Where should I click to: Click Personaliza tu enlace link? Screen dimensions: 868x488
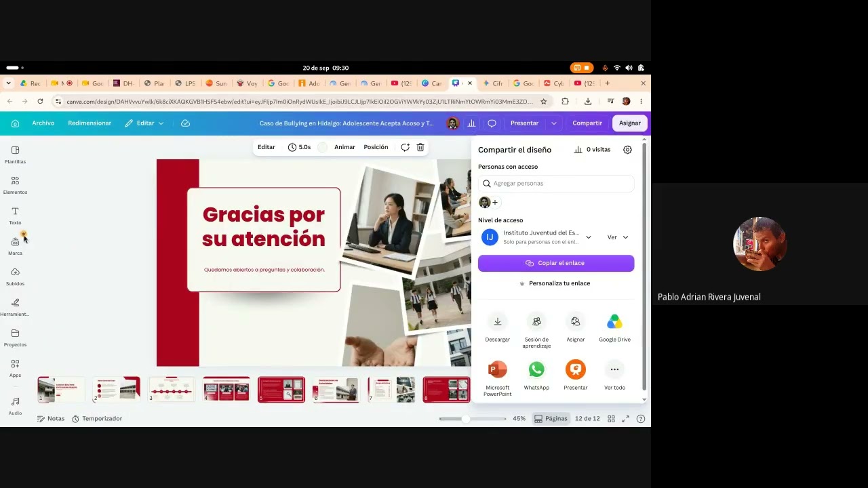coord(555,283)
